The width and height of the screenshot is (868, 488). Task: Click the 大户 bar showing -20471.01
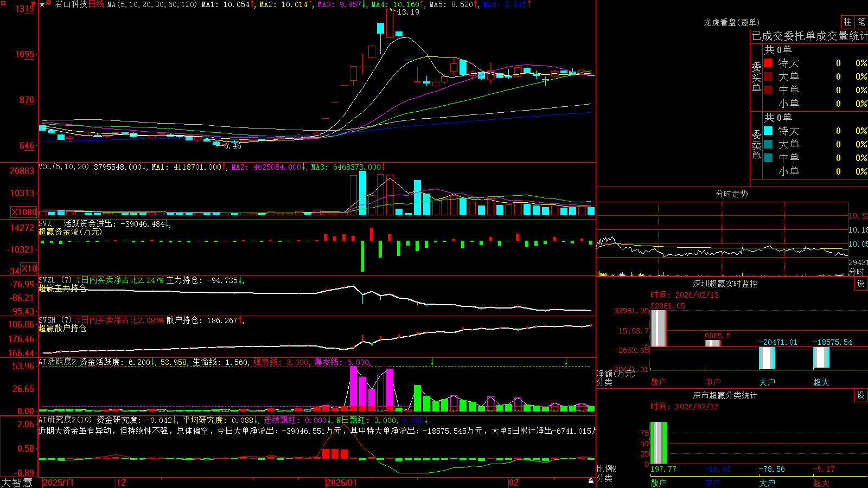(767, 358)
